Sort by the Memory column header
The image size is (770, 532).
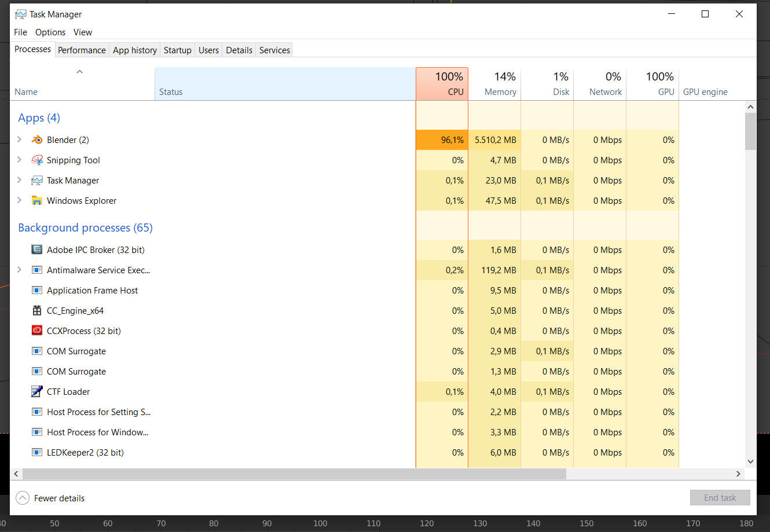coord(494,84)
